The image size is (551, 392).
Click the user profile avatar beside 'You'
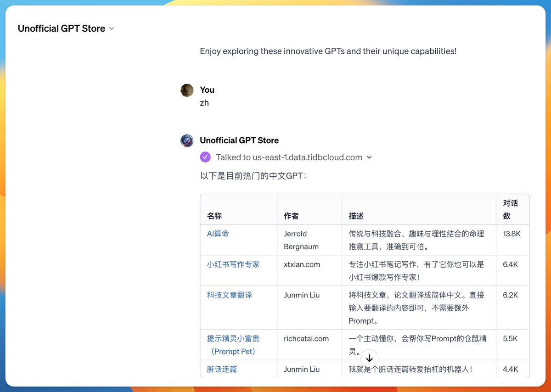187,90
